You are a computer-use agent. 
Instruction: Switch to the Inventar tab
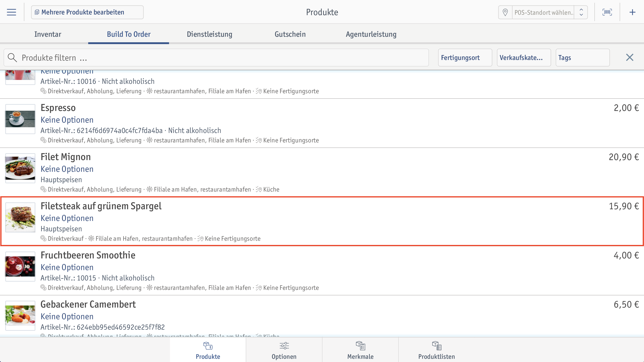click(48, 34)
